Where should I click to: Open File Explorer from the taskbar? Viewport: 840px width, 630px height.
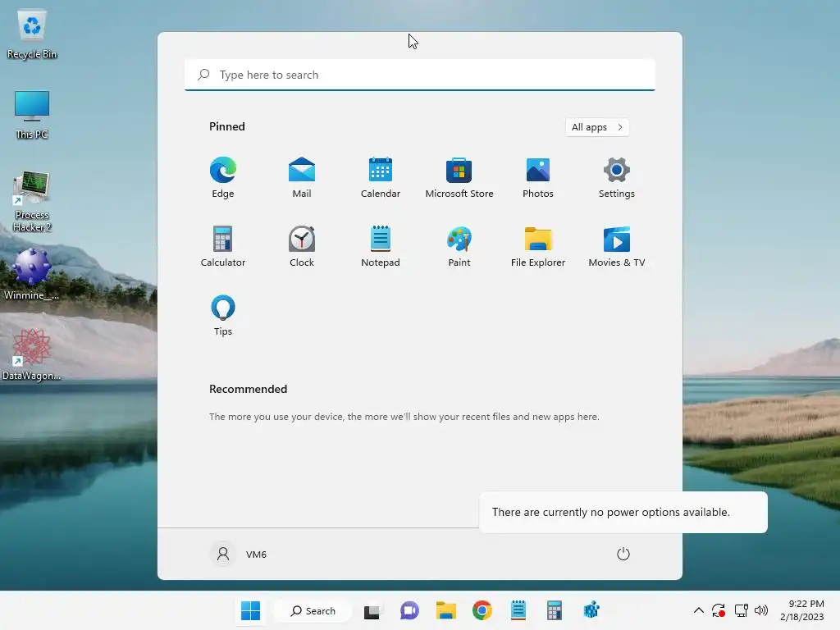point(445,610)
